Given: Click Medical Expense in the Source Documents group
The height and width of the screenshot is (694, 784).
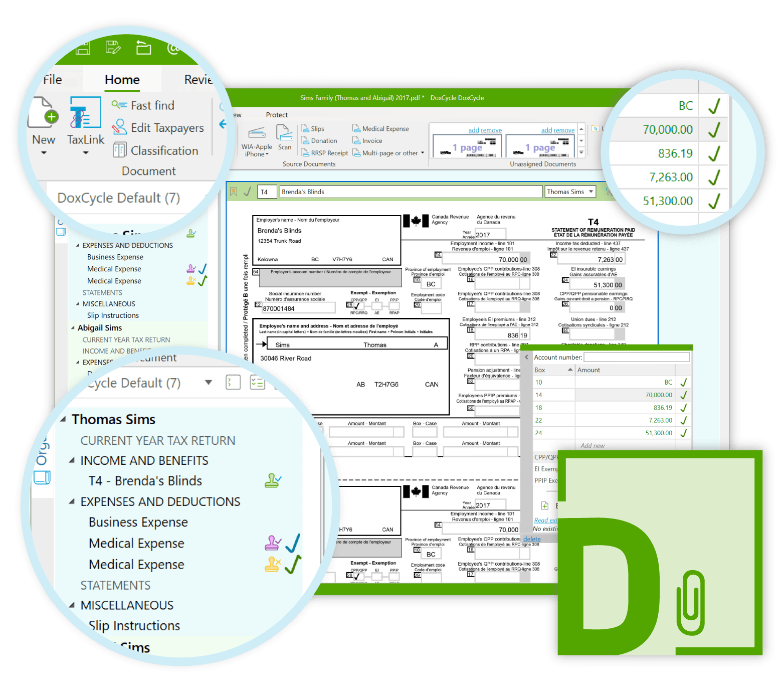Looking at the screenshot, I should coord(380,129).
